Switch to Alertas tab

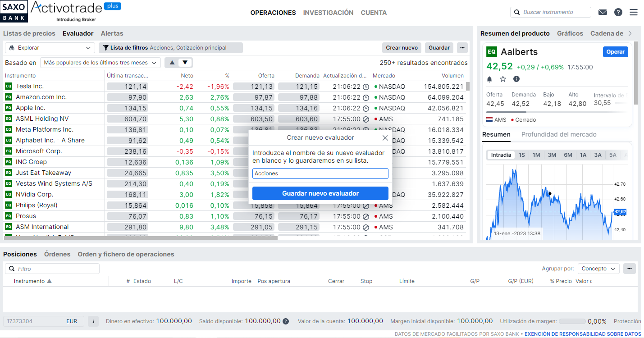(x=112, y=33)
